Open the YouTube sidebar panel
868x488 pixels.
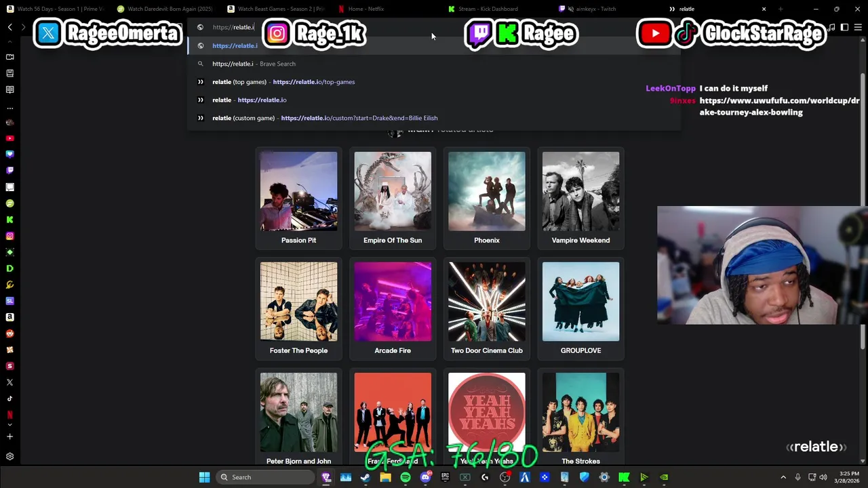point(9,138)
